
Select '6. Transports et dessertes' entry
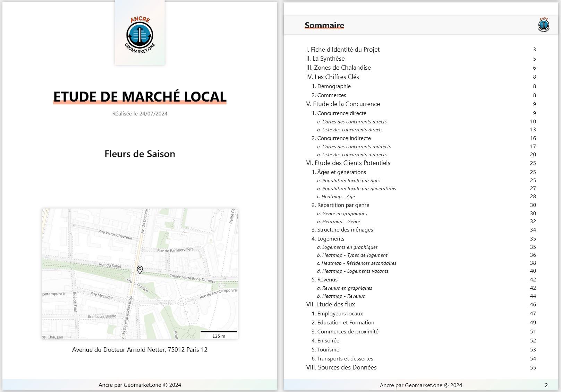(x=342, y=358)
